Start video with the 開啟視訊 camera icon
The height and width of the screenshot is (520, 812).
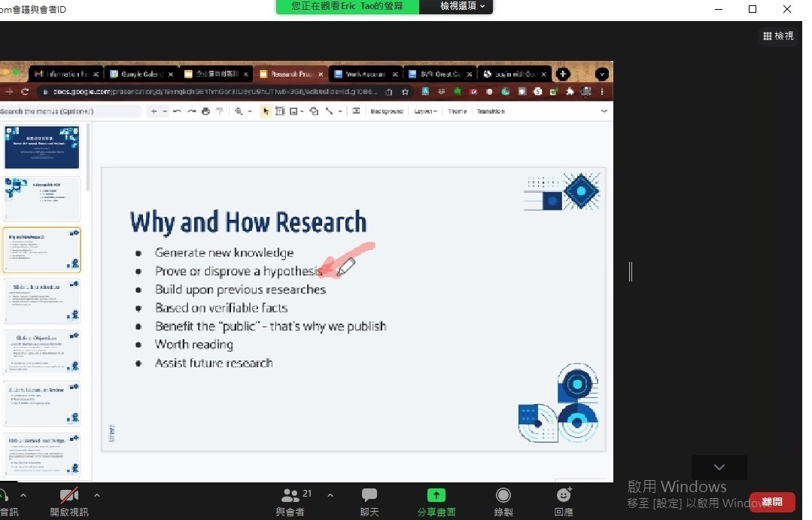pyautogui.click(x=69, y=495)
